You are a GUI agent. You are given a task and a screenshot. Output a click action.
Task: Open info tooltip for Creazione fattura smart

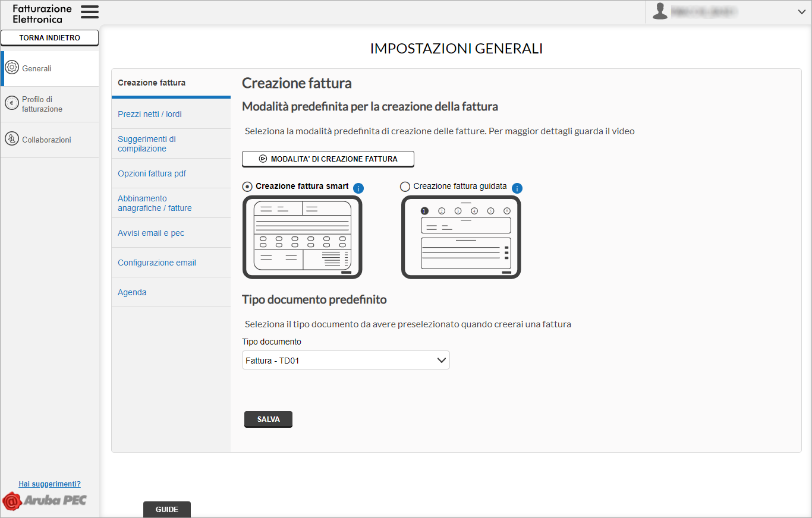358,188
